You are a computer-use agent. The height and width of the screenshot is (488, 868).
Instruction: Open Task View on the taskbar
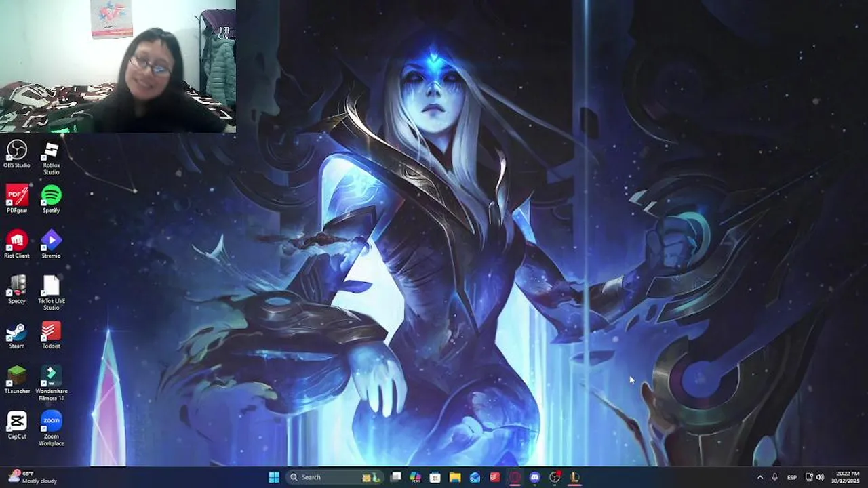(x=396, y=477)
